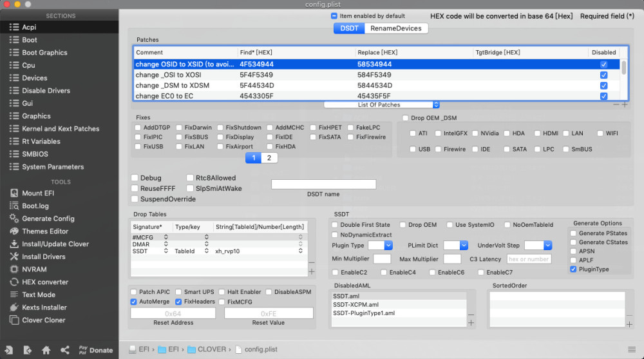Switch to Fixes page 2
This screenshot has height=359, width=644.
[269, 158]
